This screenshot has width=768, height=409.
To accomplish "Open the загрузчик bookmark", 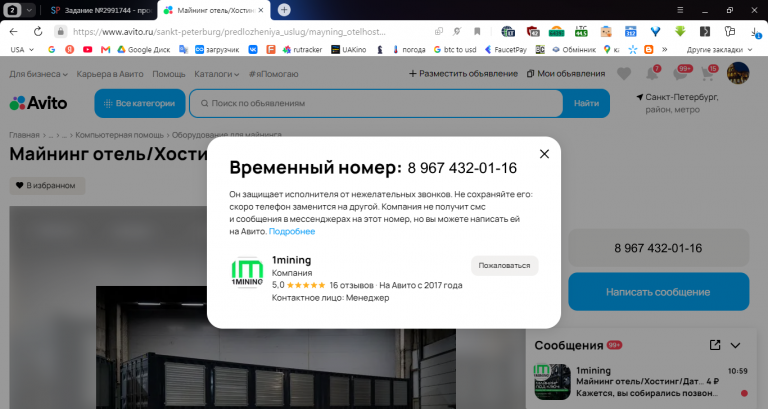I will 217,49.
